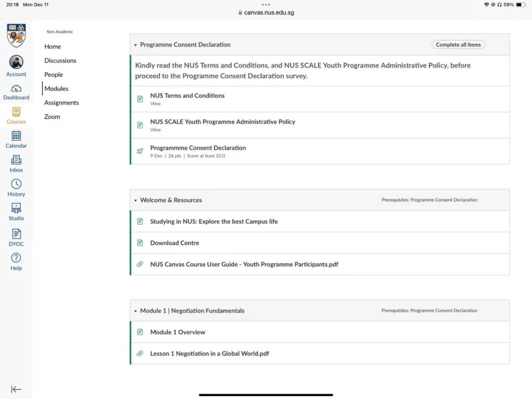This screenshot has height=399, width=532.
Task: Select Modules in course navigation
Action: point(56,88)
